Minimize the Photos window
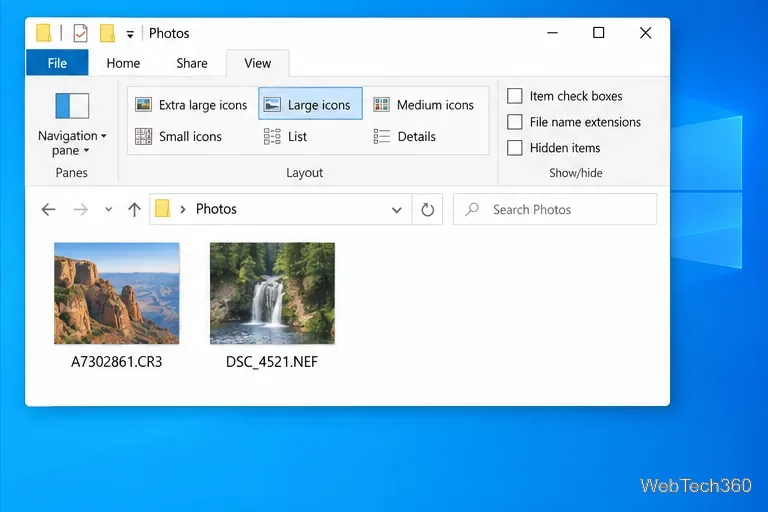Screen dimensions: 768x512 tap(552, 33)
